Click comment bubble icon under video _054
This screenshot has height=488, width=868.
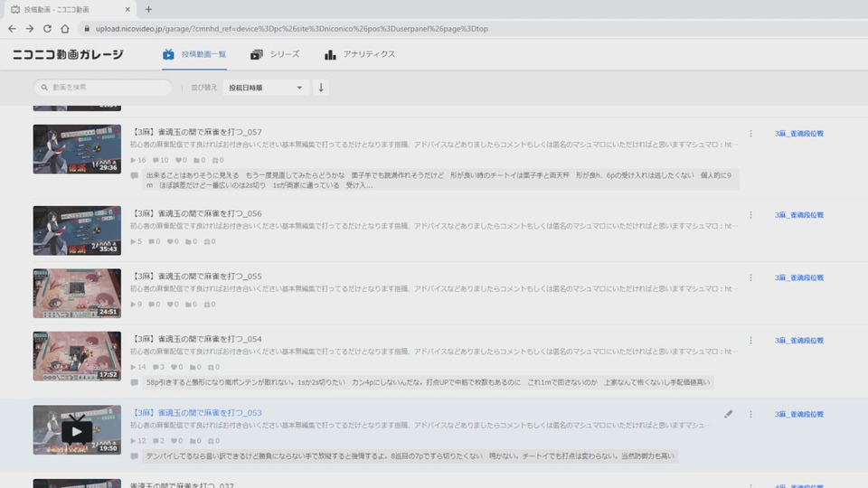[x=135, y=382]
